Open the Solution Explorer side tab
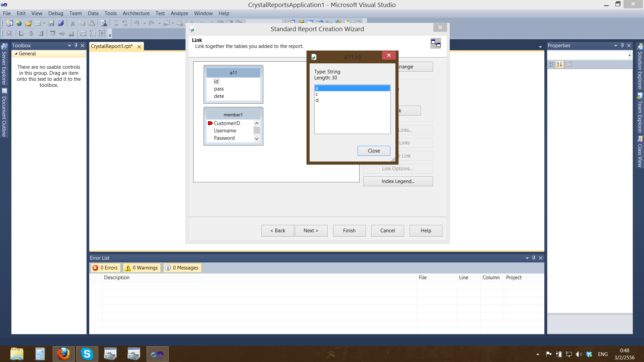 (x=640, y=67)
